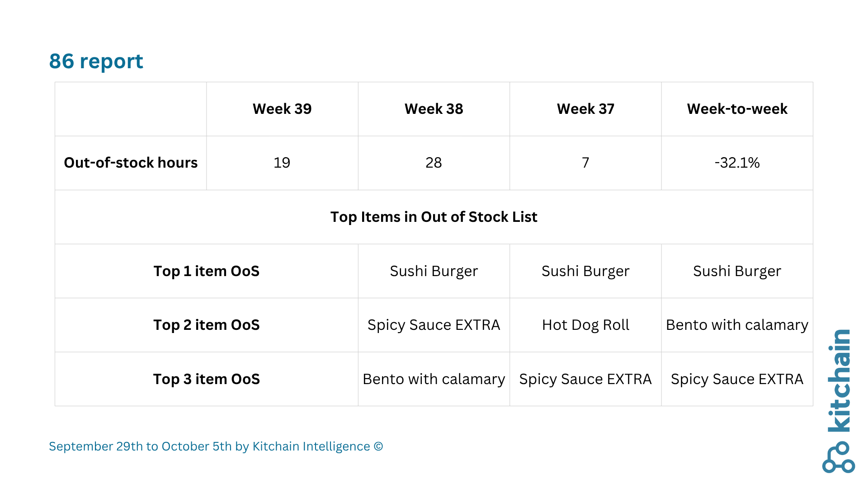
Task: Click Spicy Sauce EXTRA in Top 2 row
Action: pyautogui.click(x=434, y=325)
